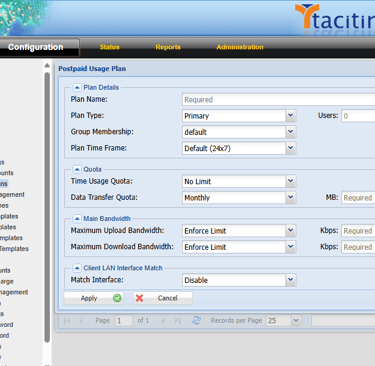Viewport: 375px width, 366px height.
Task: Select the sidebar item ending in 'Templates'
Action: coord(14,249)
